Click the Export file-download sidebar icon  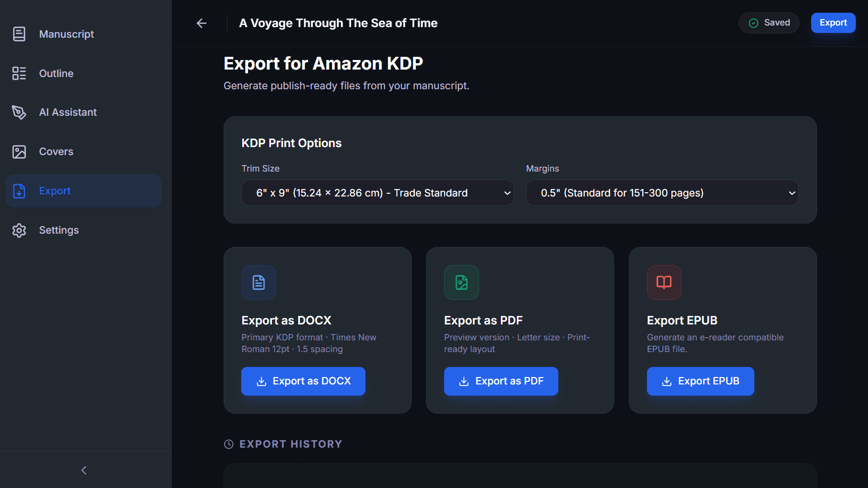coord(19,191)
